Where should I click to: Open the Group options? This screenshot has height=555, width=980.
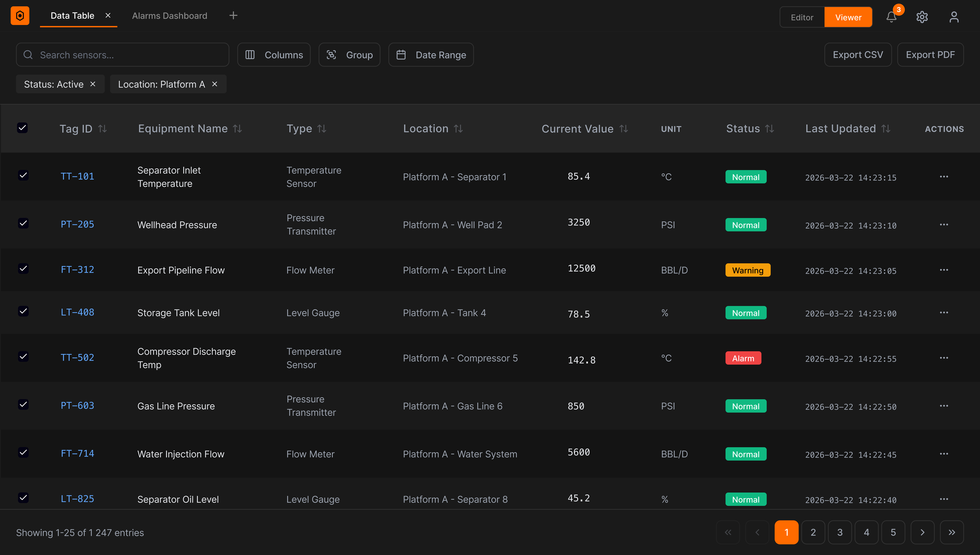pos(349,55)
